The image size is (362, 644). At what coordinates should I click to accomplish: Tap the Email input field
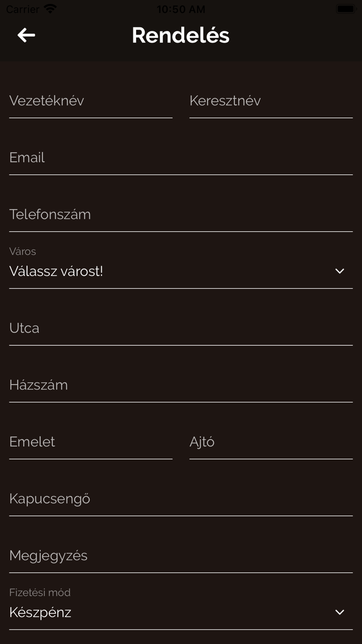(x=180, y=158)
